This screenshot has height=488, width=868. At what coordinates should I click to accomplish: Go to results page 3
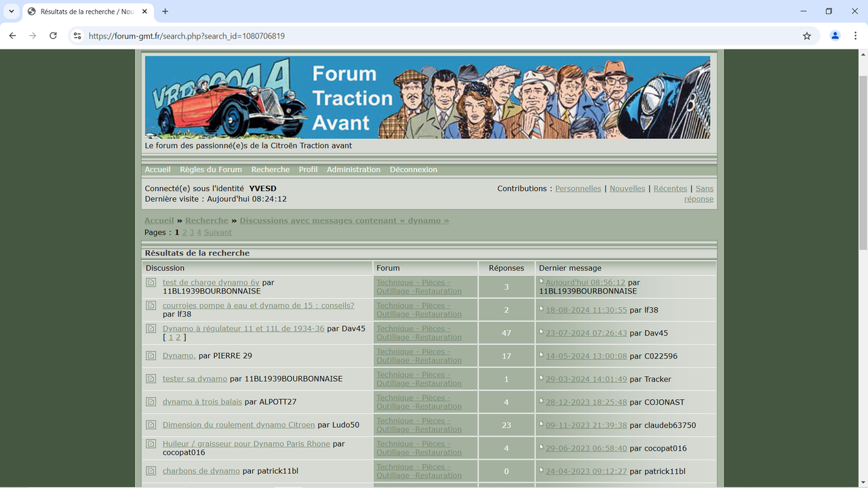[192, 232]
